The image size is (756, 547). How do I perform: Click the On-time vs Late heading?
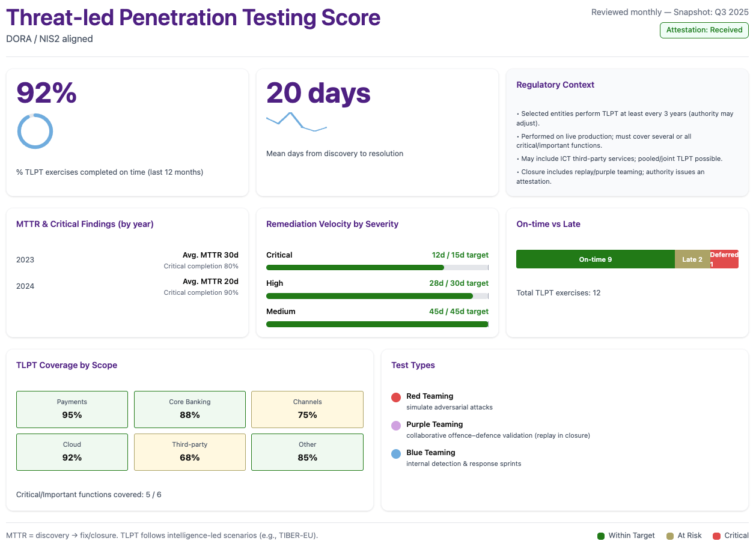point(548,224)
